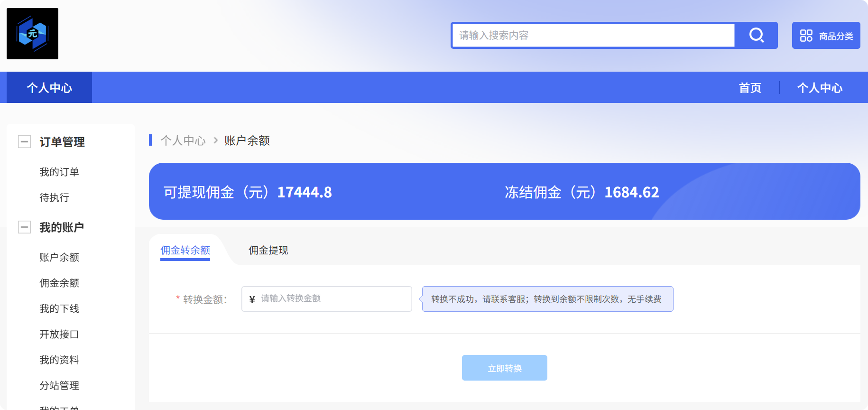
Task: Select 我的下线 in the sidebar
Action: coord(59,308)
